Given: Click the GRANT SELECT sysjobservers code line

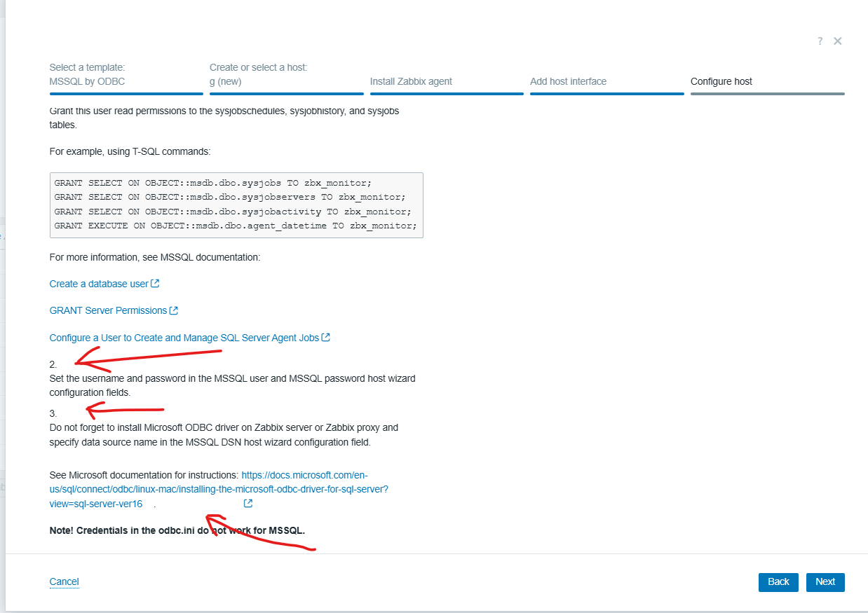Looking at the screenshot, I should click(x=230, y=197).
